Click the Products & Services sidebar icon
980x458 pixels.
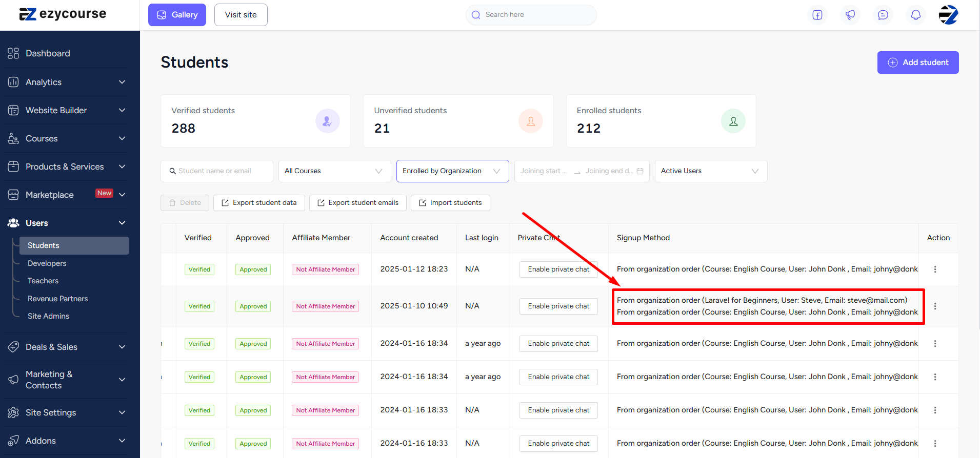13,166
